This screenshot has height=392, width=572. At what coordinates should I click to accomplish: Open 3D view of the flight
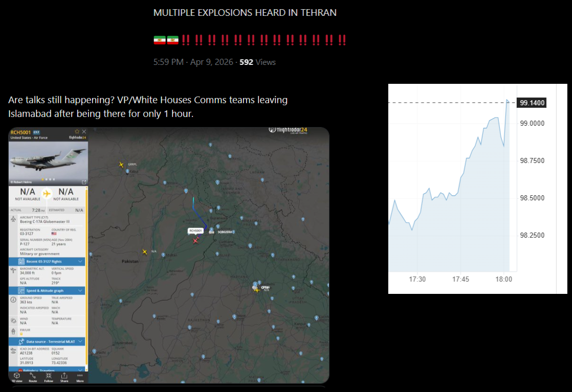coord(17,377)
